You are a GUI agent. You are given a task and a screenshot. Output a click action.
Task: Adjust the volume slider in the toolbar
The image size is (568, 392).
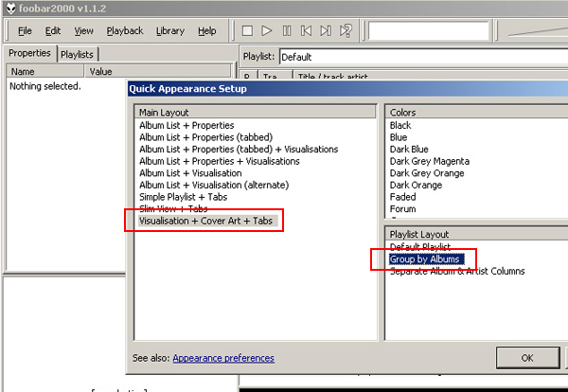point(538,31)
